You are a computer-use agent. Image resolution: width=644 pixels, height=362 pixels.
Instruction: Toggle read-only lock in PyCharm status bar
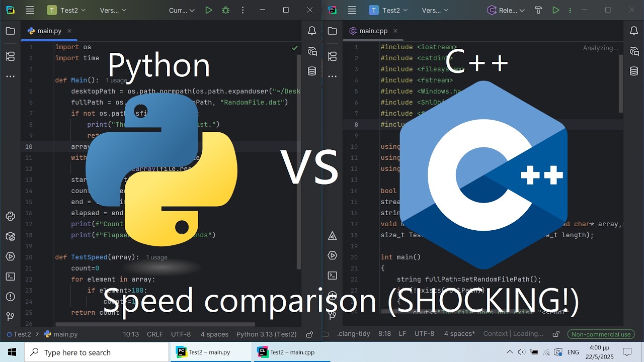tap(310, 334)
